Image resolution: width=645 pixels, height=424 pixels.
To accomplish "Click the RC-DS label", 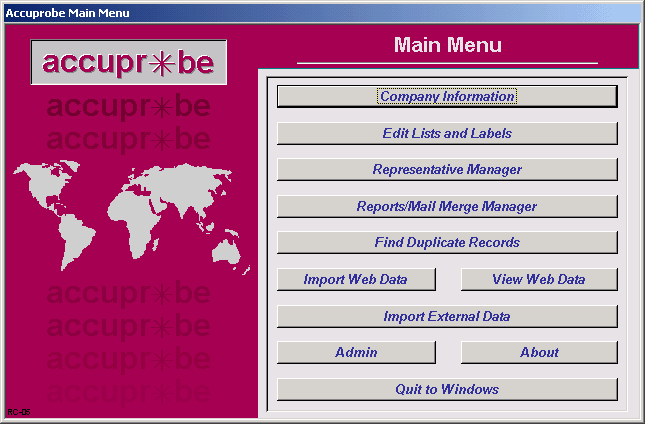I will point(19,412).
